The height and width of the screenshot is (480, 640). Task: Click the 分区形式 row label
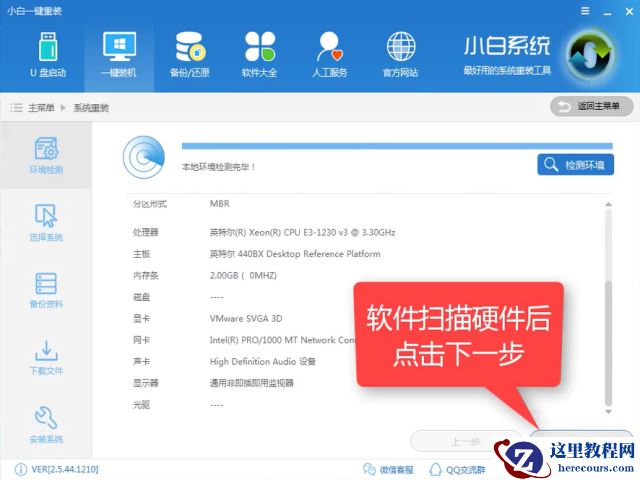click(x=150, y=204)
